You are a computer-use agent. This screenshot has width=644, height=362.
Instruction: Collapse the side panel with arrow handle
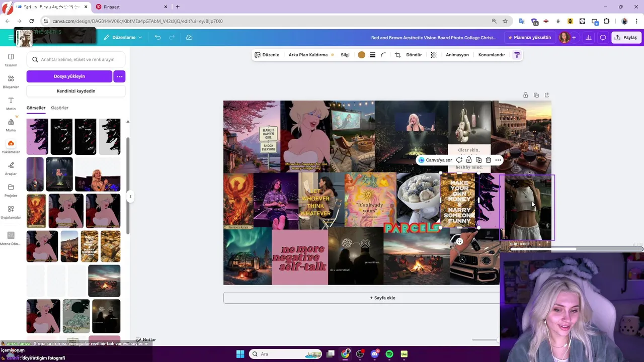130,197
